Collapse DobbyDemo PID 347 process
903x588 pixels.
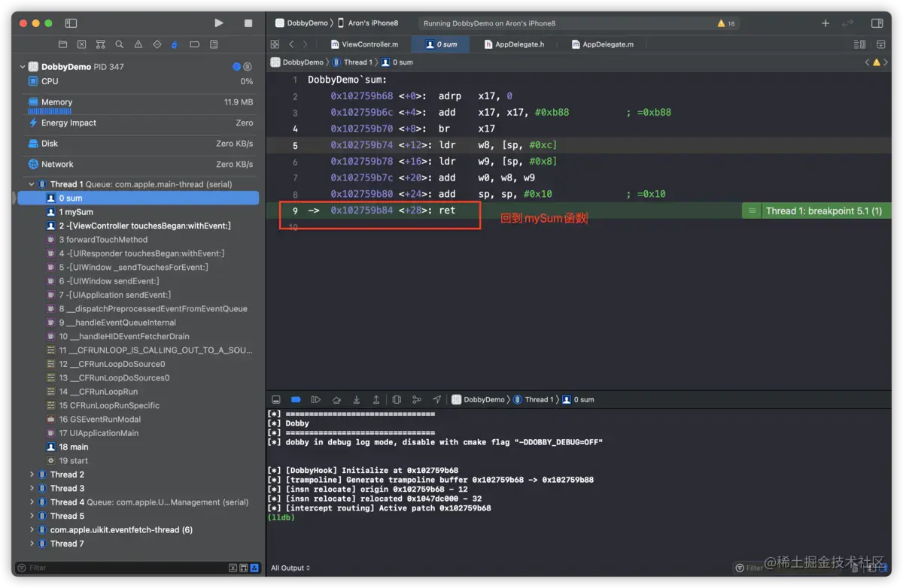click(x=23, y=67)
